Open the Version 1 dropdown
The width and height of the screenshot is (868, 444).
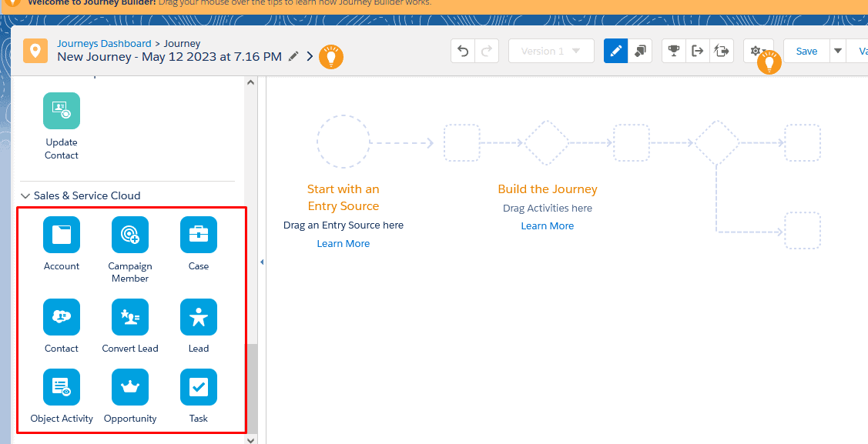coord(551,50)
